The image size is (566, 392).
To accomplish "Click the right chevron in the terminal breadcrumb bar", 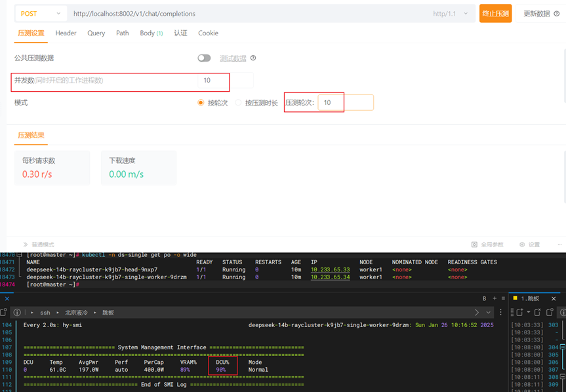I will coord(477,312).
